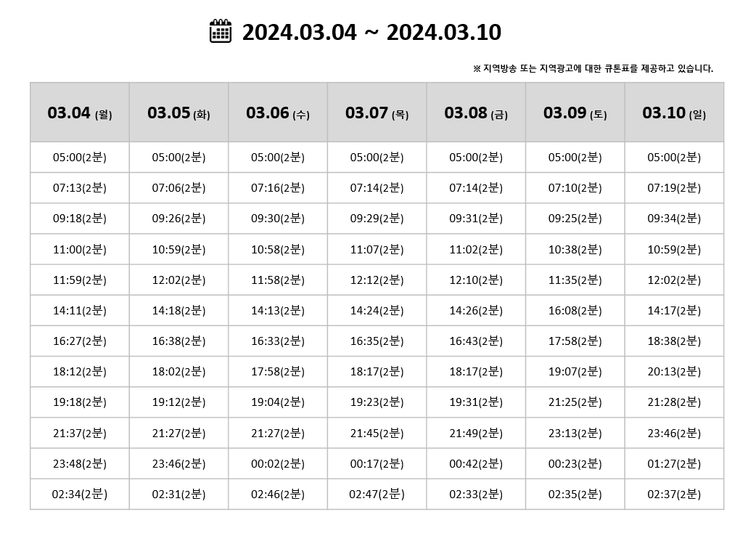The height and width of the screenshot is (533, 756).
Task: Select the 09:26(2분) cell on Tuesday
Action: [x=179, y=219]
